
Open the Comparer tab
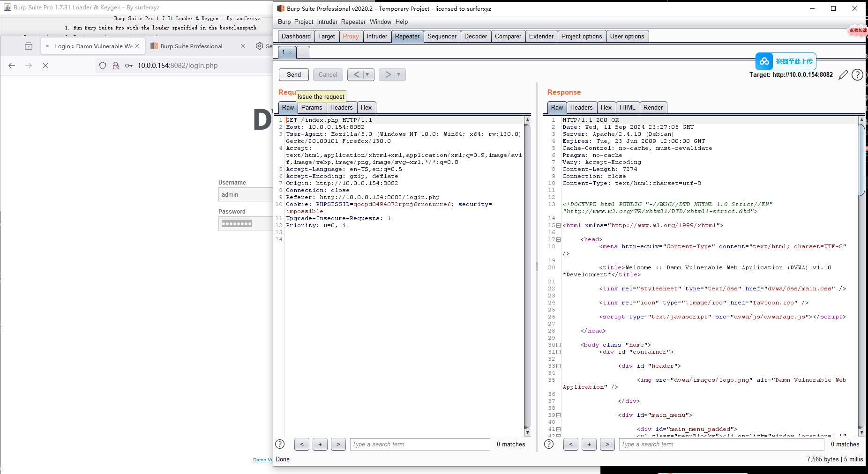(508, 36)
